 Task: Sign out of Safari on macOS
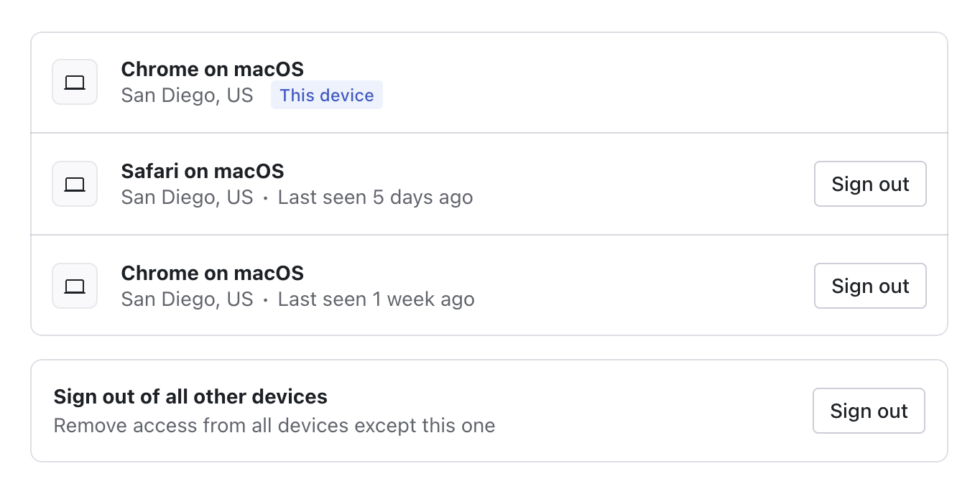pos(870,184)
